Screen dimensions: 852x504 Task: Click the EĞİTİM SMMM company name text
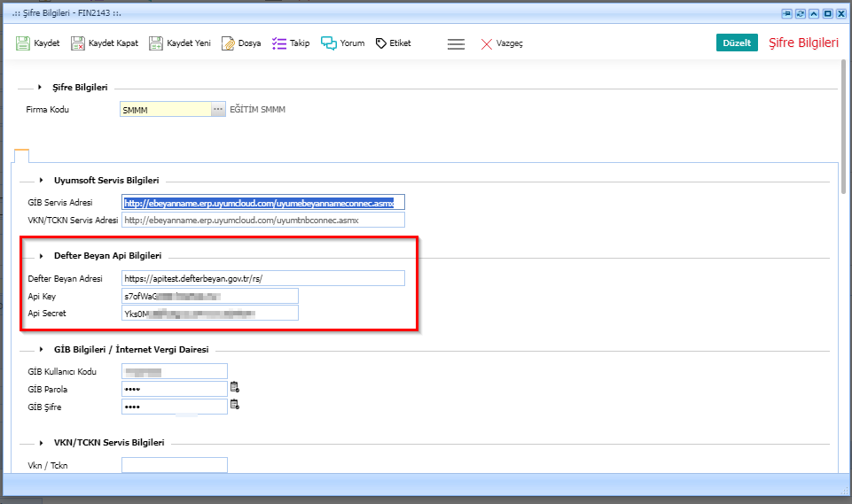pyautogui.click(x=258, y=109)
